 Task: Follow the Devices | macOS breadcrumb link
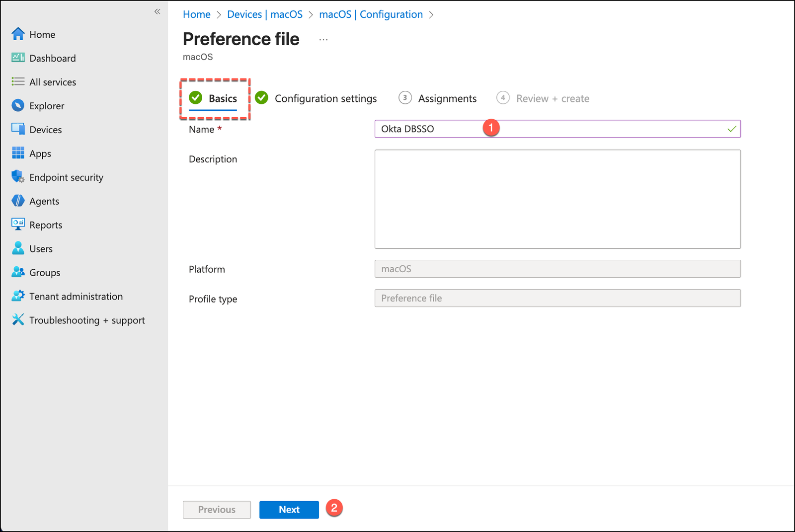click(x=264, y=14)
